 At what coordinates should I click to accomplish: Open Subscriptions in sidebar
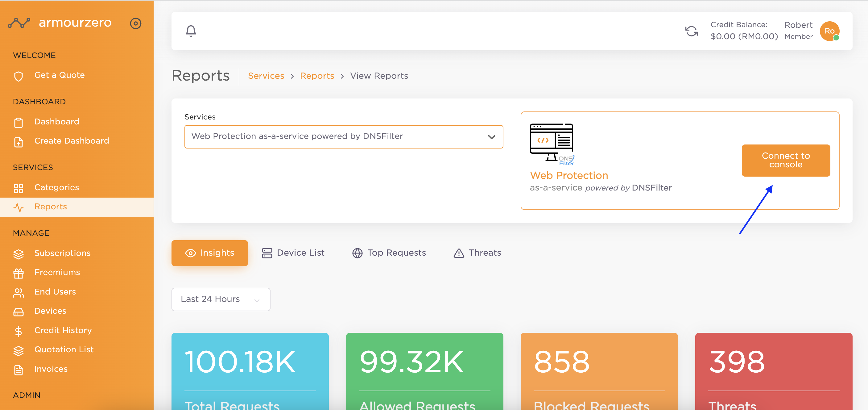(x=77, y=253)
